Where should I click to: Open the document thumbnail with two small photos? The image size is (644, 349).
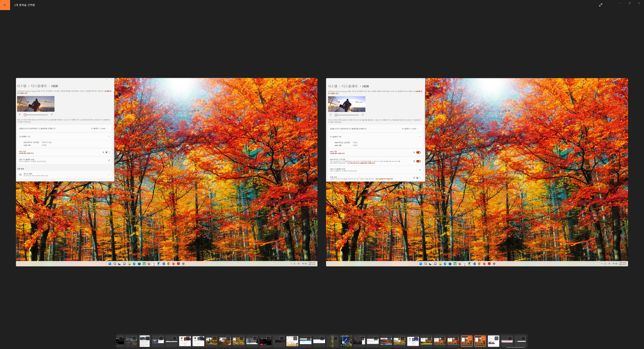click(x=494, y=341)
